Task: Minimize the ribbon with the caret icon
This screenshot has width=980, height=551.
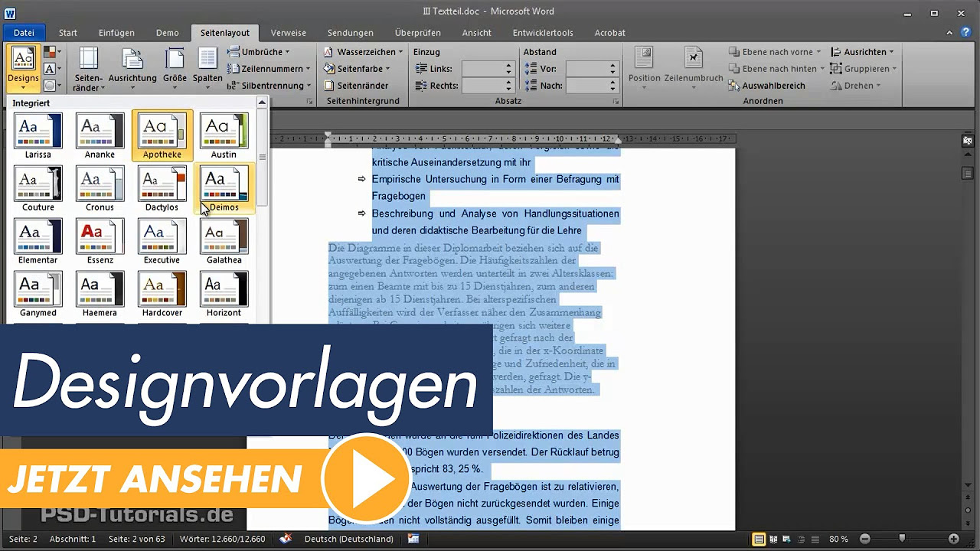Action: pos(949,32)
